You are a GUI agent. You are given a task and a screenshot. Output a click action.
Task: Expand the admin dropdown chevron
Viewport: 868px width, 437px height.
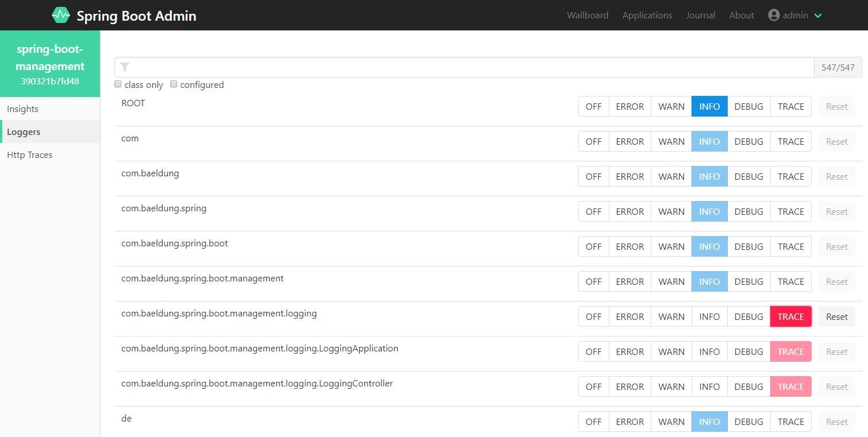818,16
